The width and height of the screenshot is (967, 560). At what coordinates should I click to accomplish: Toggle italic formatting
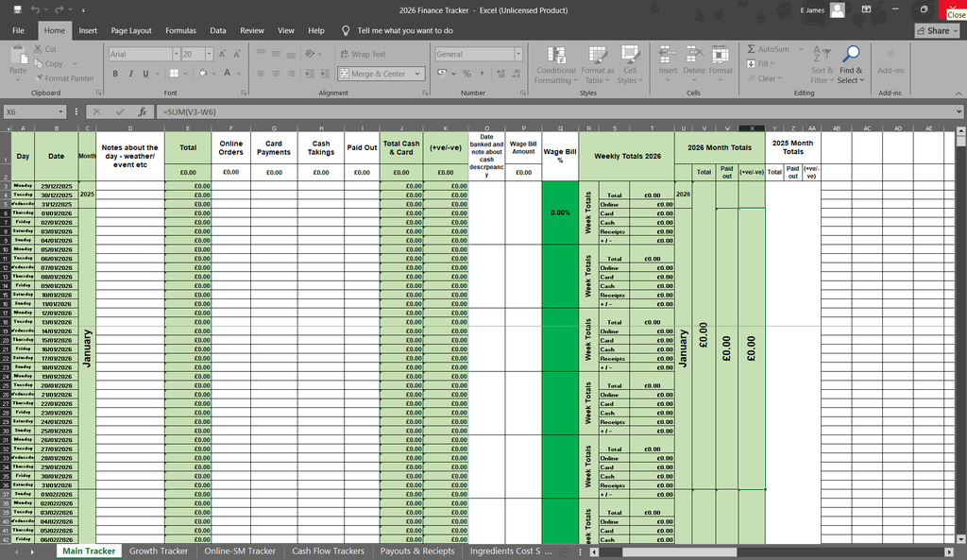pyautogui.click(x=131, y=73)
